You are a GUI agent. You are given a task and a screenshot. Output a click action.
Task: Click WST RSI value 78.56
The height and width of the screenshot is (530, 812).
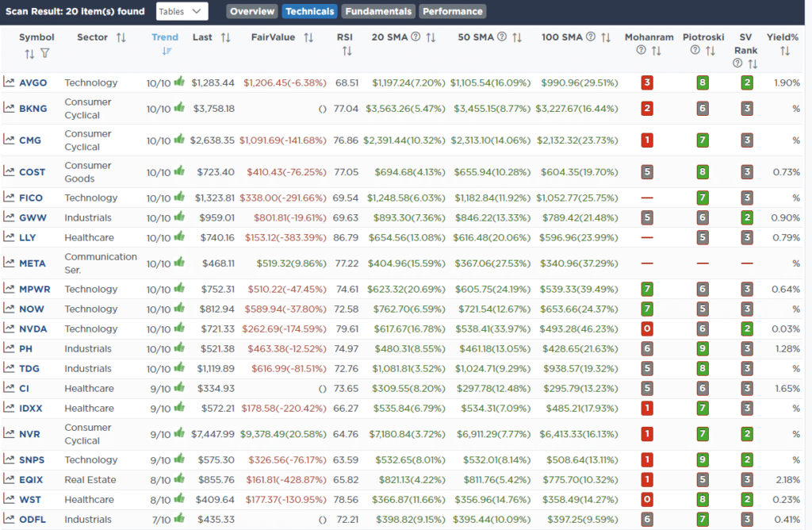tap(346, 500)
